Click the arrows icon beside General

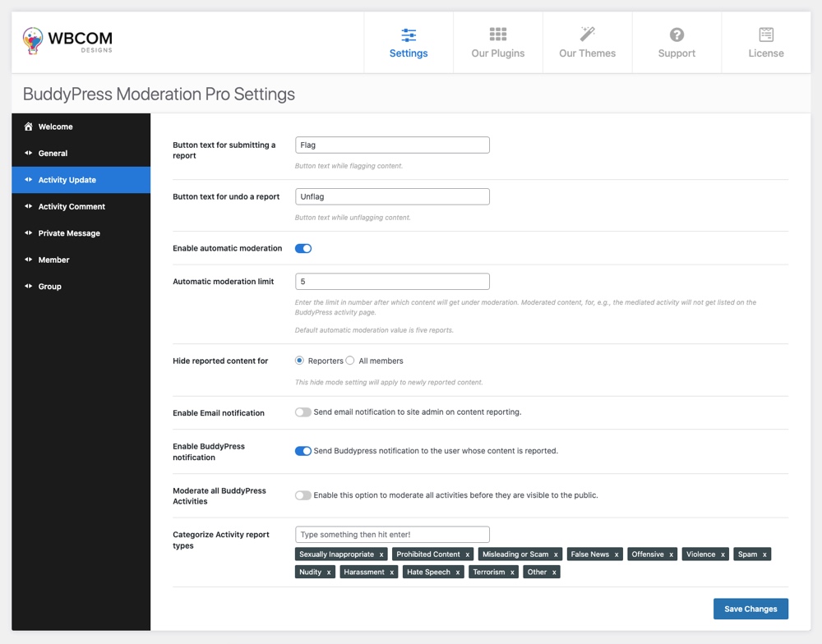[x=28, y=153]
